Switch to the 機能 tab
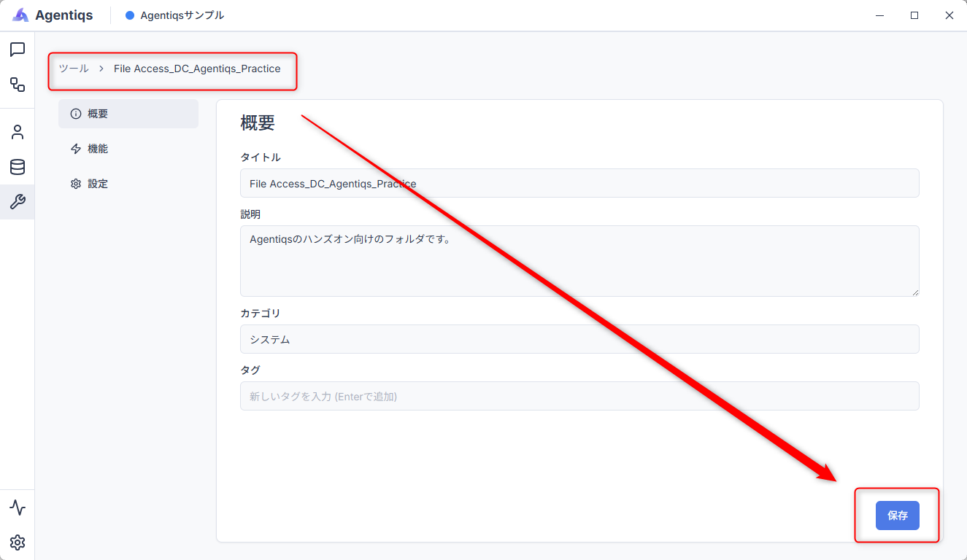This screenshot has height=560, width=967. pyautogui.click(x=128, y=149)
